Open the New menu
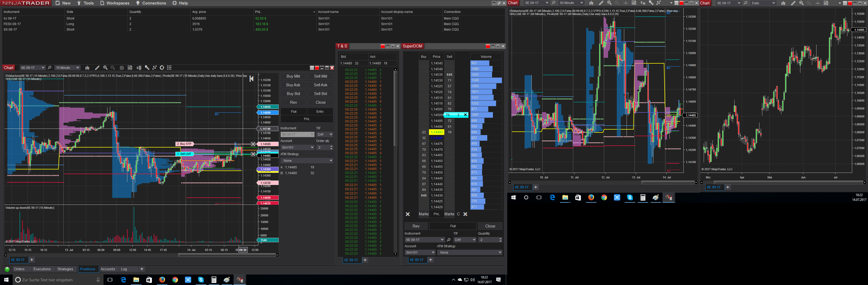The height and width of the screenshot is (285, 868). tap(63, 3)
